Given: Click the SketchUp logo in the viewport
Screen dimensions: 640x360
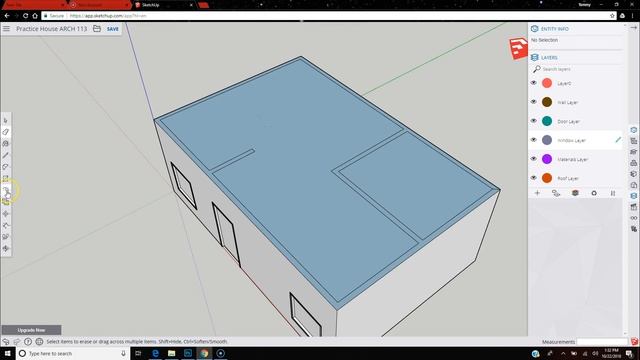Looking at the screenshot, I should point(518,48).
